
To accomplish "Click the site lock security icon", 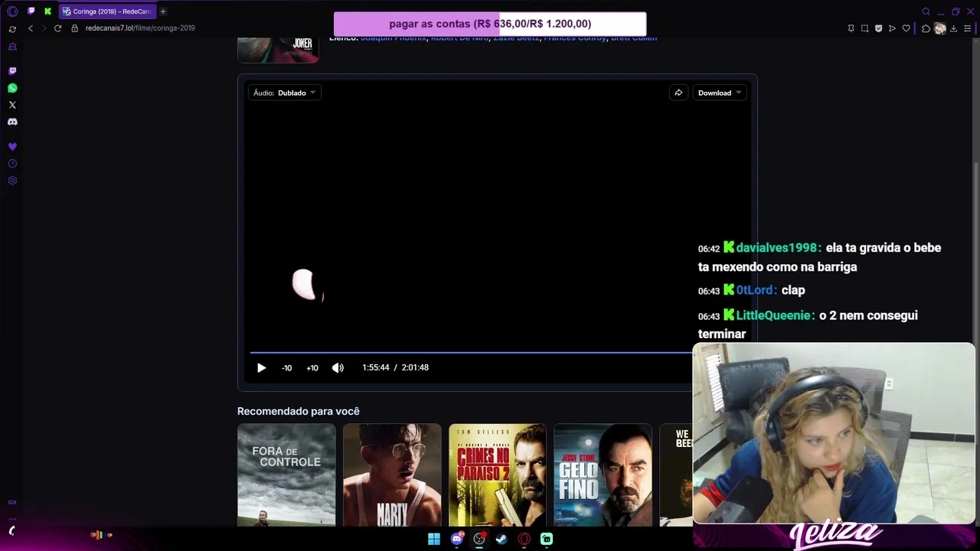I will tap(75, 28).
